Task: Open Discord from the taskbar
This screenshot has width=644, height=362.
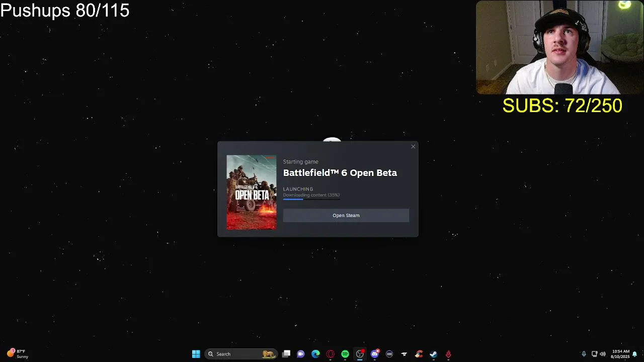Action: click(374, 354)
